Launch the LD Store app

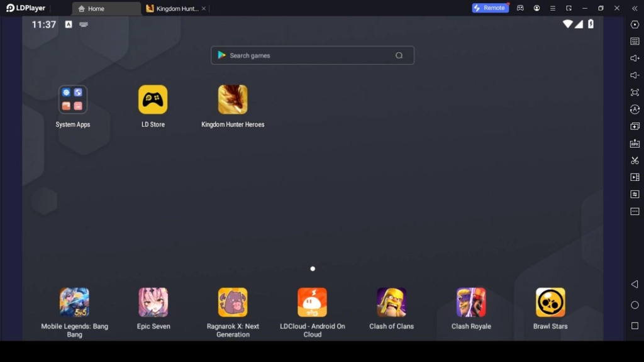coord(153,99)
